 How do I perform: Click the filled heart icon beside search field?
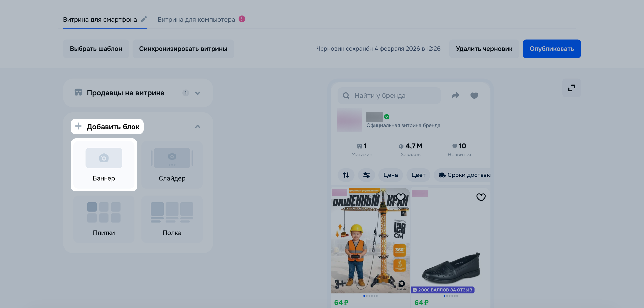(474, 95)
